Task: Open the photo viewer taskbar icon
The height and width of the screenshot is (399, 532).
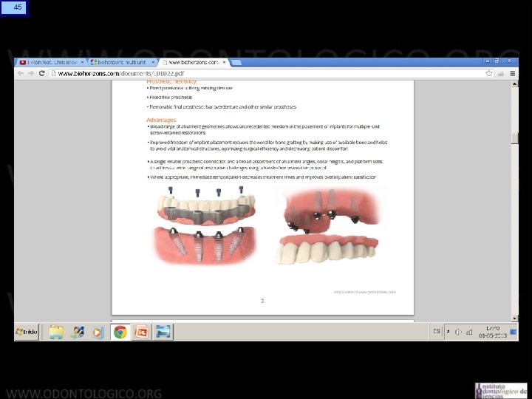Action: click(x=163, y=332)
